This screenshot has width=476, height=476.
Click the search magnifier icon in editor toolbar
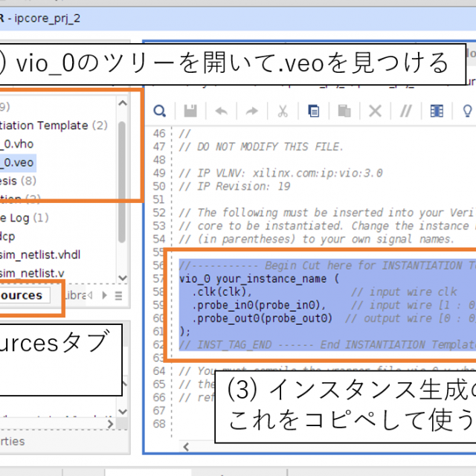point(160,111)
